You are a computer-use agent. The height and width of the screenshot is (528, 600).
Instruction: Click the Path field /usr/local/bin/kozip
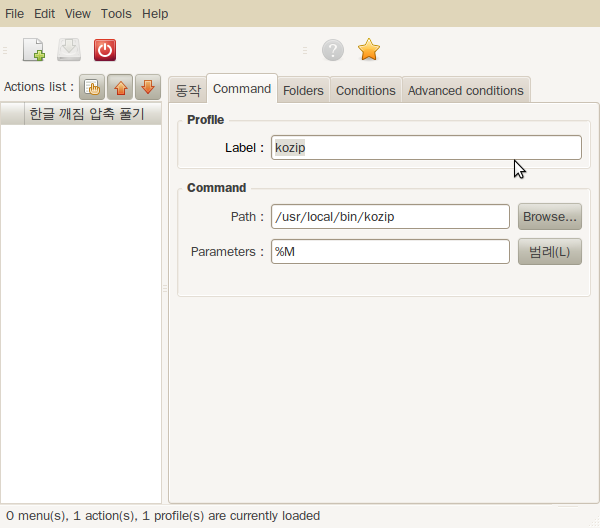tap(390, 217)
